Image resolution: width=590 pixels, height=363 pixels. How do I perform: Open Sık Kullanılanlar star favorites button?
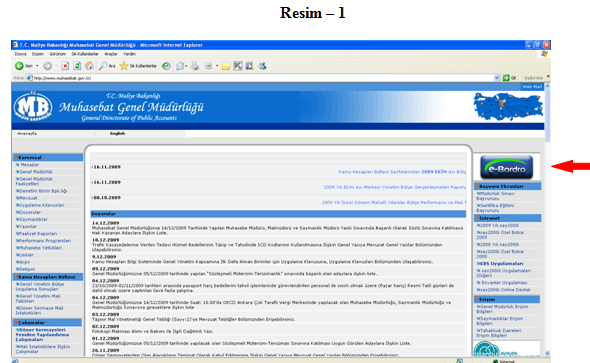138,66
